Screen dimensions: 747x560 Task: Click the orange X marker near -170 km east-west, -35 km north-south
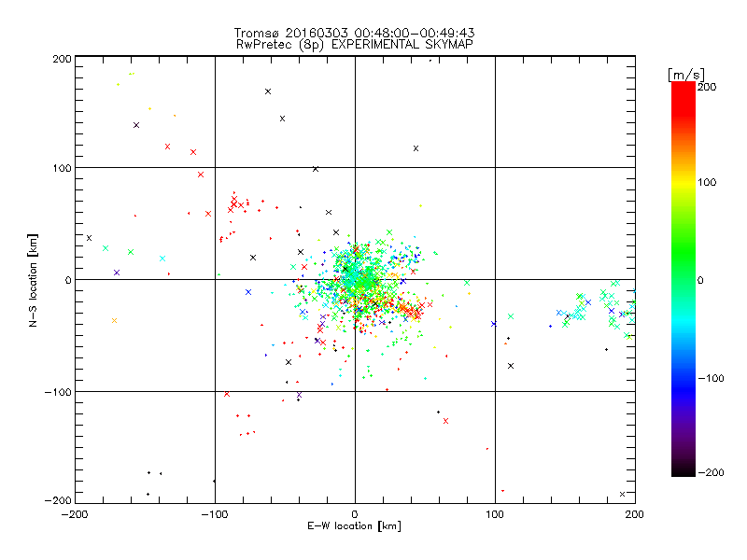[114, 320]
